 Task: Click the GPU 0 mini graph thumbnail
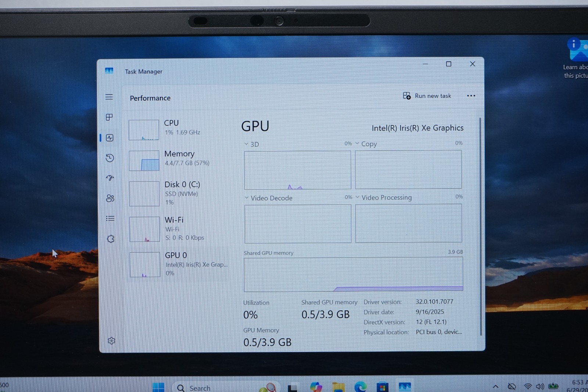tap(145, 264)
